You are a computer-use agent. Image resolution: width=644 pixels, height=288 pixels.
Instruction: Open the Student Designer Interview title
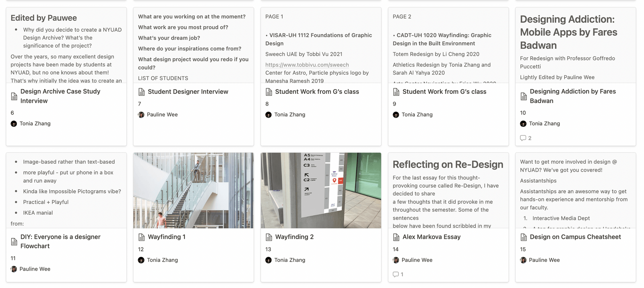(188, 92)
